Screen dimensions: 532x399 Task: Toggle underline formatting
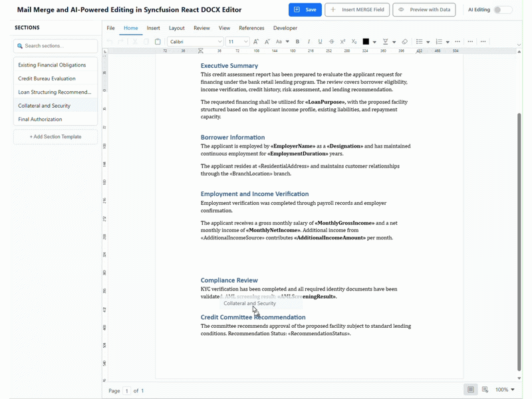pyautogui.click(x=320, y=42)
